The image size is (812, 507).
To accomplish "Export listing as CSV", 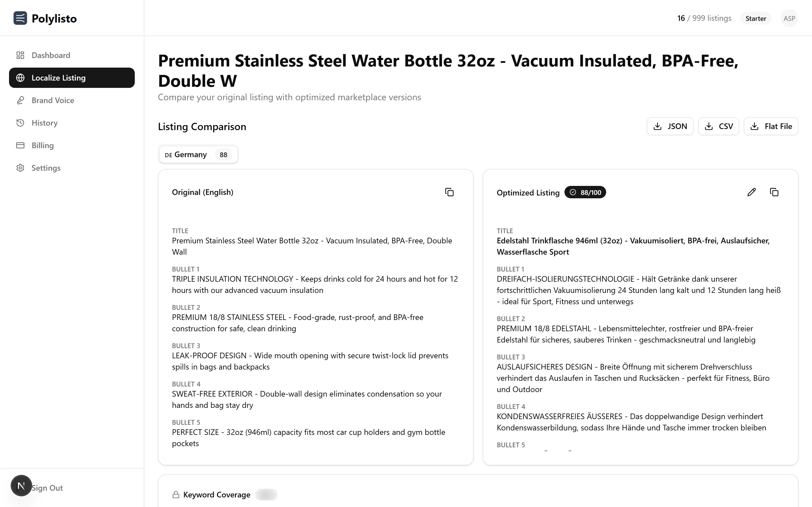I will tap(718, 126).
